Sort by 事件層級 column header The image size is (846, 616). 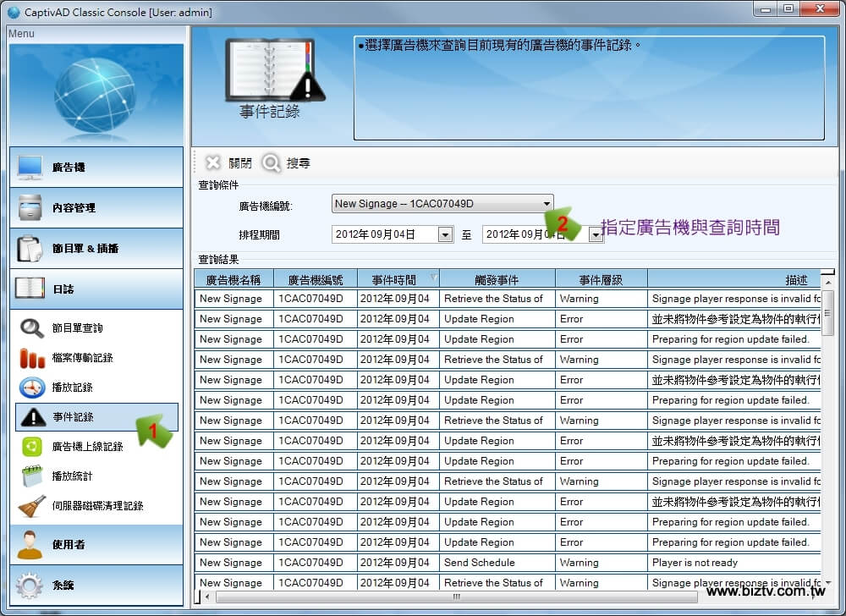[601, 279]
